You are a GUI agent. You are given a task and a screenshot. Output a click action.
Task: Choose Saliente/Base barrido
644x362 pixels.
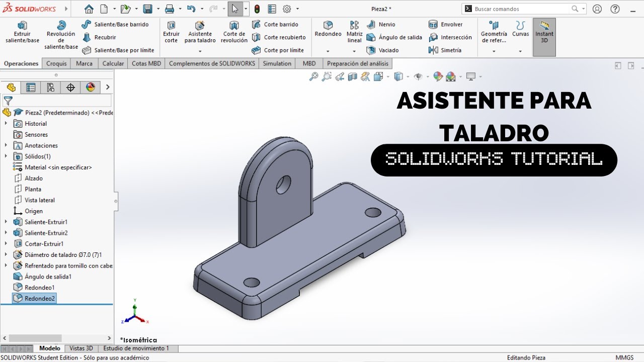[115, 24]
